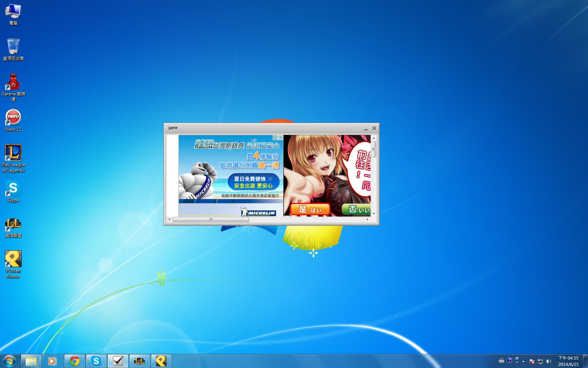Image resolution: width=588 pixels, height=368 pixels.
Task: Open the IME language bar options arrow
Action: [x=517, y=362]
